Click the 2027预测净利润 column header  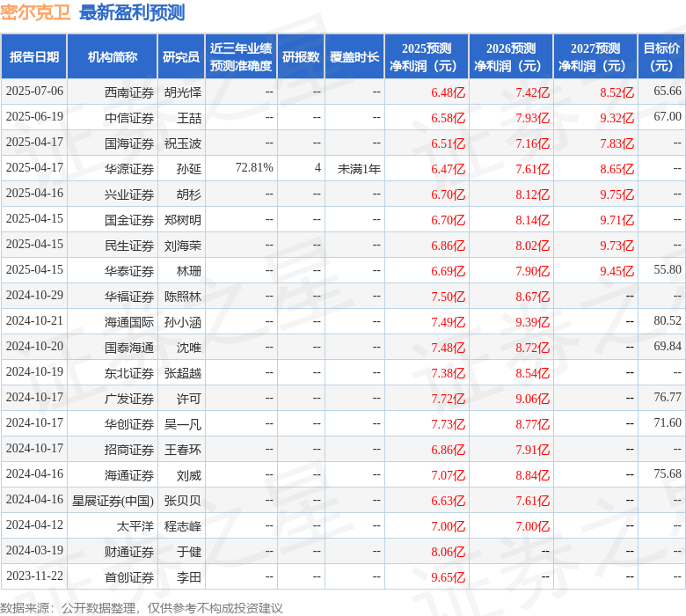(595, 57)
